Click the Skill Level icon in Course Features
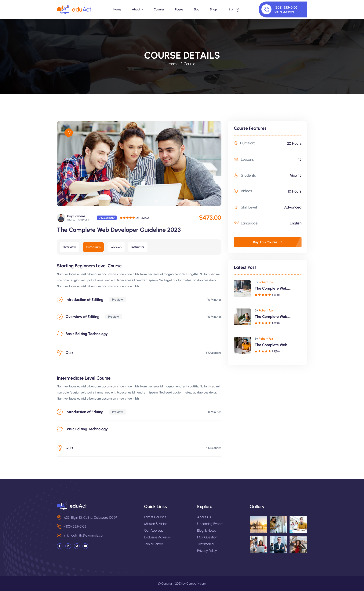This screenshot has height=591, width=364. pyautogui.click(x=236, y=207)
